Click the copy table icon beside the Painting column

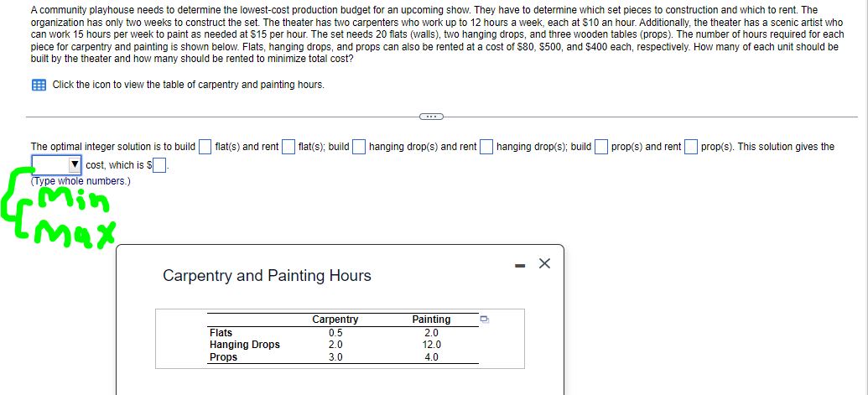[485, 320]
